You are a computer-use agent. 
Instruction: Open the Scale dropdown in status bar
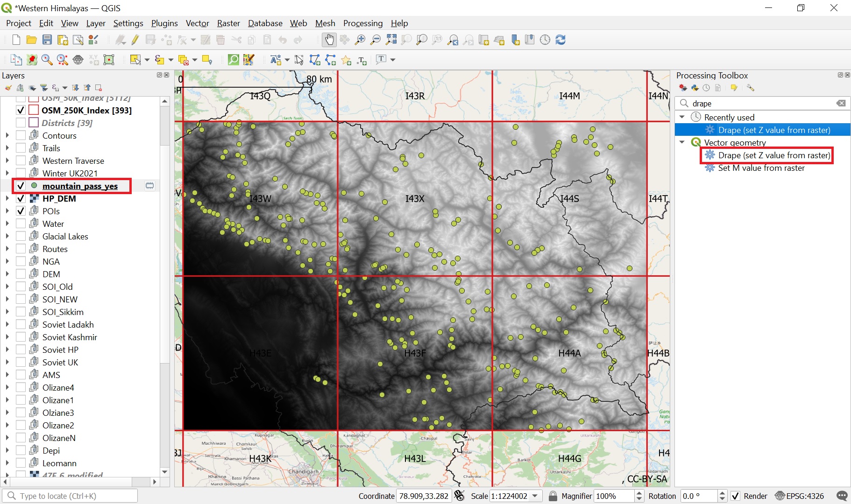coord(535,496)
